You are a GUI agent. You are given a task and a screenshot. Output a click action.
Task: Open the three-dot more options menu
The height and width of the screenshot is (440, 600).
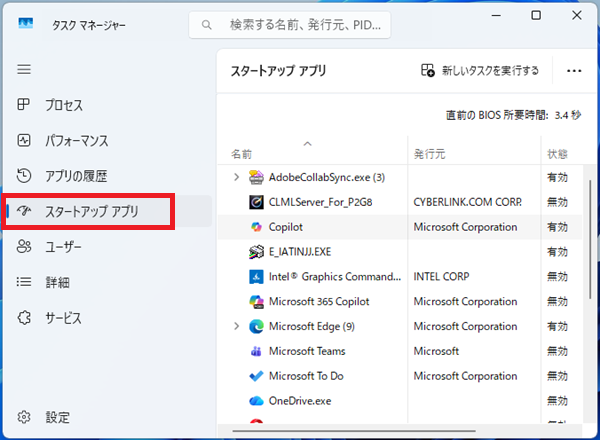click(x=573, y=71)
